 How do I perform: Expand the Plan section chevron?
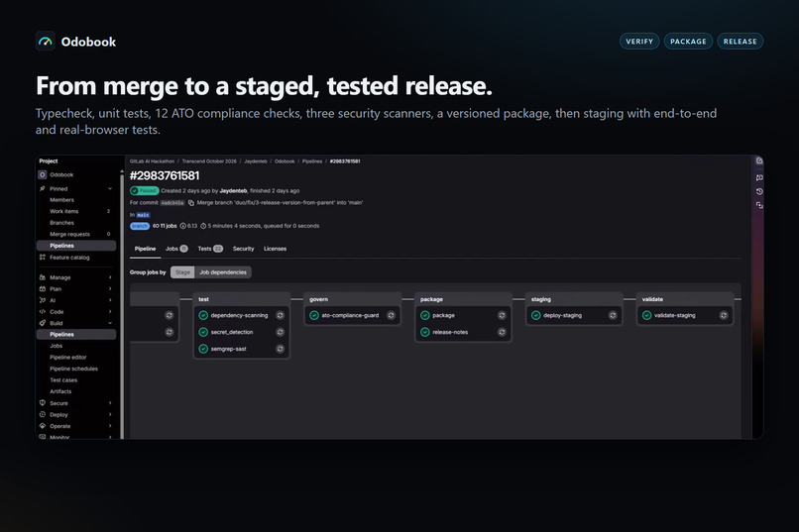[x=110, y=288]
